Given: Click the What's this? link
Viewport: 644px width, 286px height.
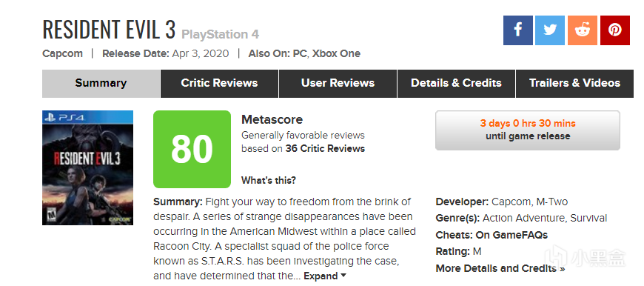Looking at the screenshot, I should 268,180.
